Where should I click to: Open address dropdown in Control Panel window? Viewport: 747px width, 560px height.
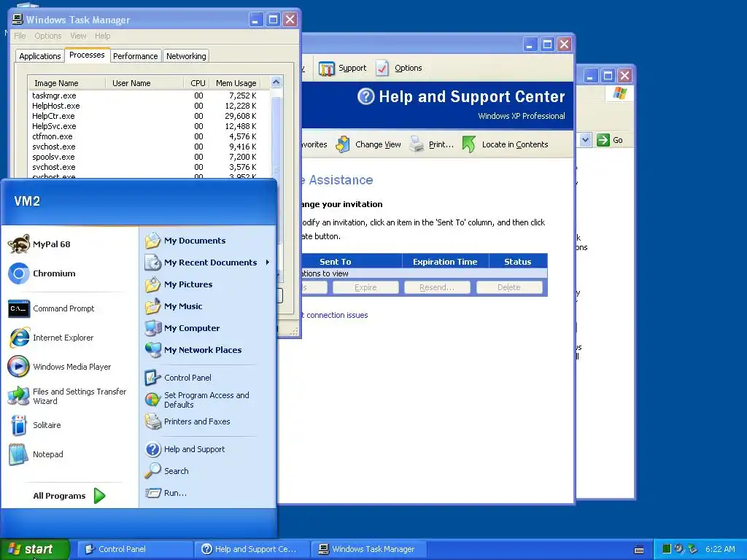coord(586,140)
